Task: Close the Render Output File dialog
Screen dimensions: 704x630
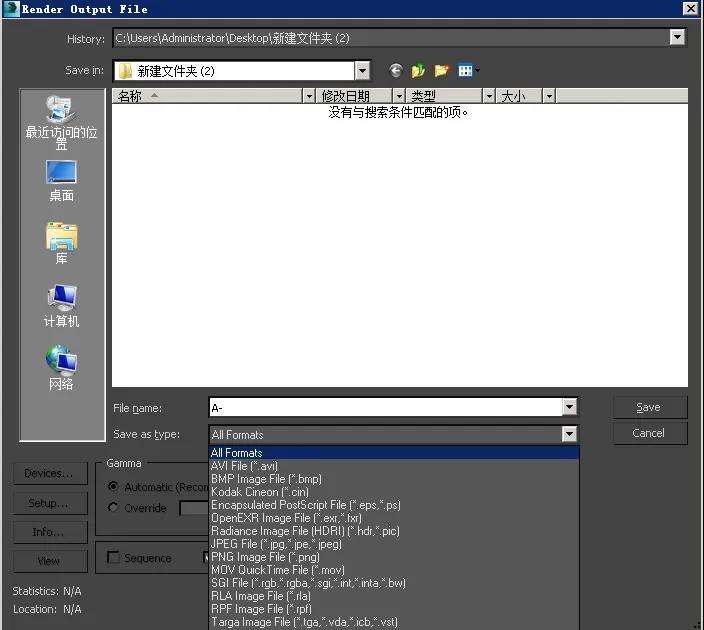Action: (691, 8)
